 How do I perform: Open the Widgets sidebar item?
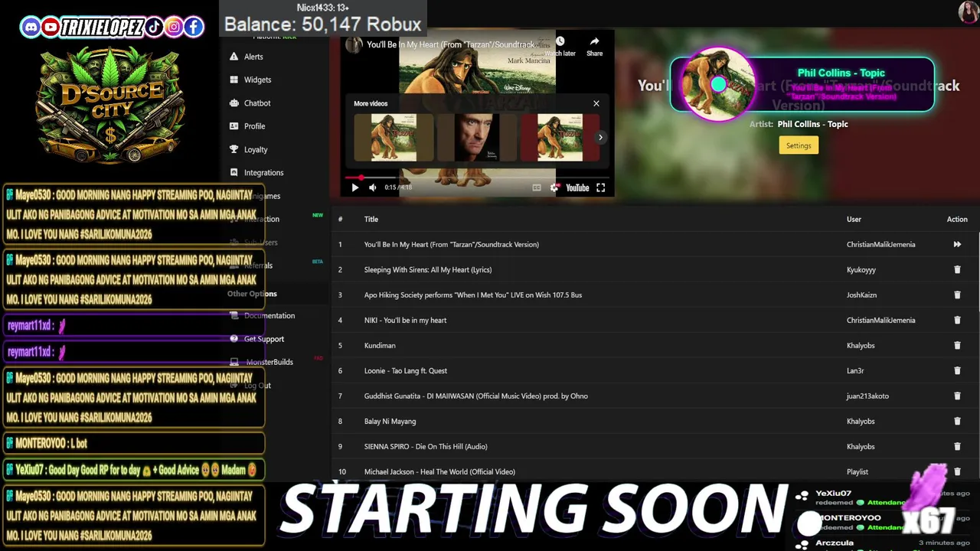[257, 80]
